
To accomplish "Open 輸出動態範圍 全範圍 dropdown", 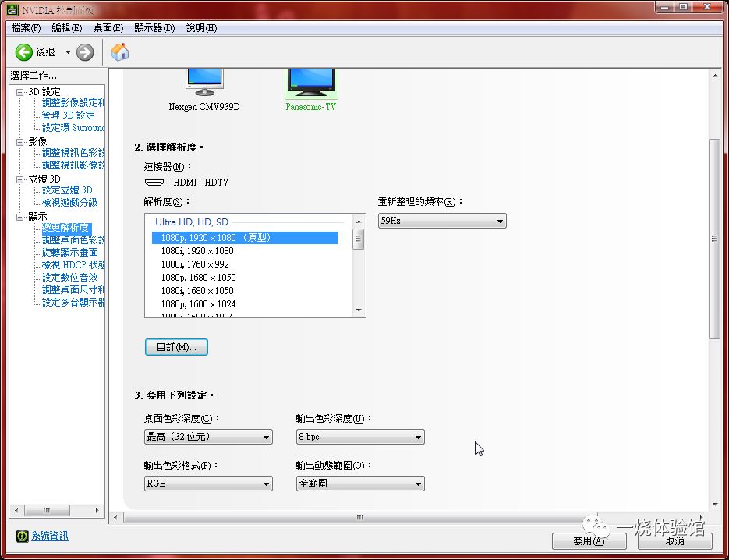I will (360, 484).
